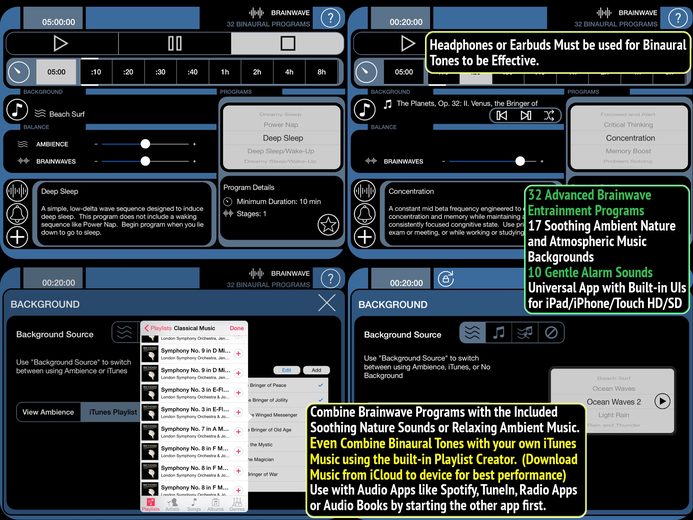
Task: Set the Deep Sleep duration to 1h
Action: (225, 72)
